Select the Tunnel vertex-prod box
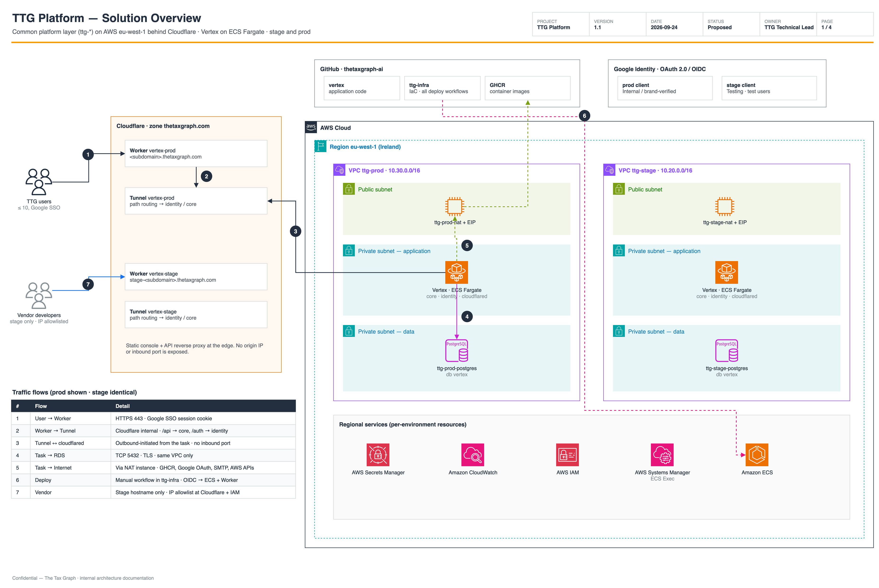The image size is (879, 588). click(196, 201)
